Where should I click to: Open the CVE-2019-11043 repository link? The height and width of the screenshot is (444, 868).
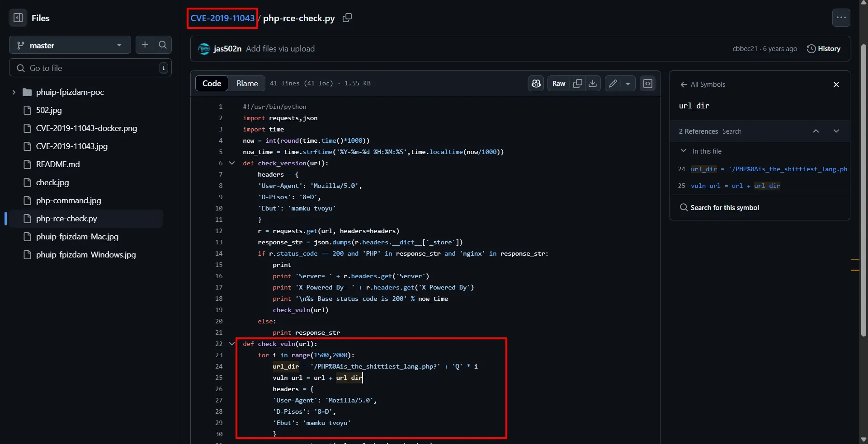pos(222,18)
